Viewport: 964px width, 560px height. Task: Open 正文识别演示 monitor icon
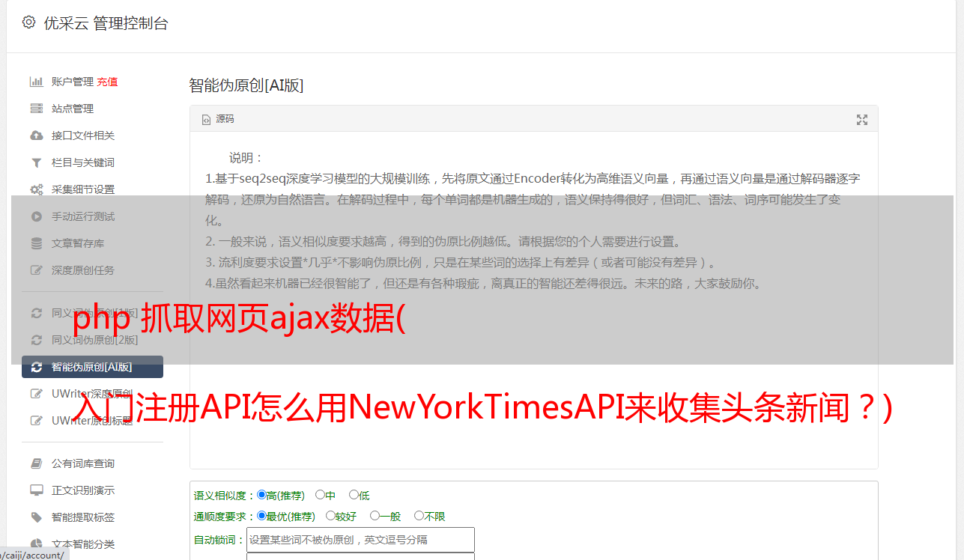pyautogui.click(x=36, y=490)
